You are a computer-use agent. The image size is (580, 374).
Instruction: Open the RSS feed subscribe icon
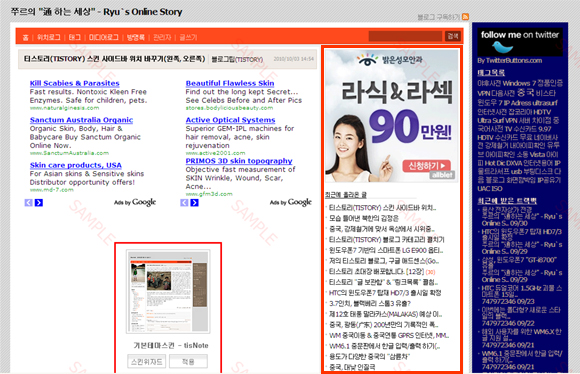(x=465, y=17)
